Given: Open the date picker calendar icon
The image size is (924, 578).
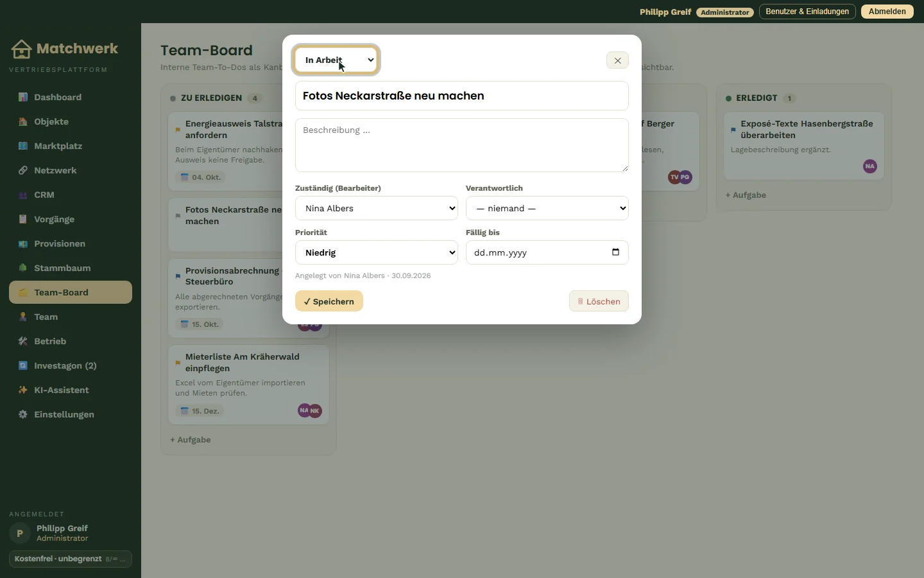Looking at the screenshot, I should 615,252.
